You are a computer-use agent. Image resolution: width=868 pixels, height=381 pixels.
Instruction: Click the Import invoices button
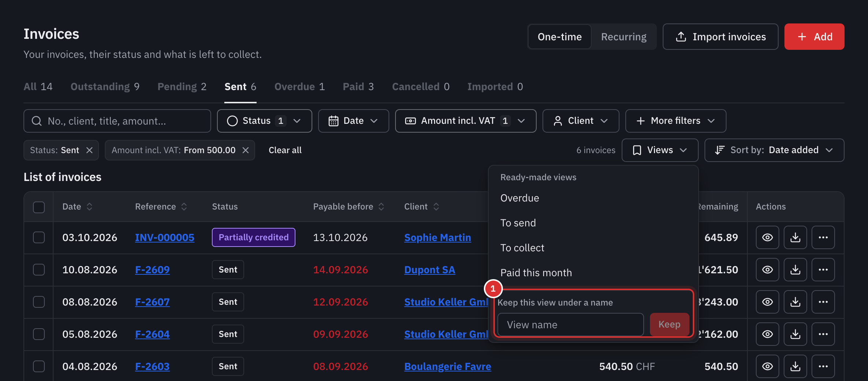[720, 37]
